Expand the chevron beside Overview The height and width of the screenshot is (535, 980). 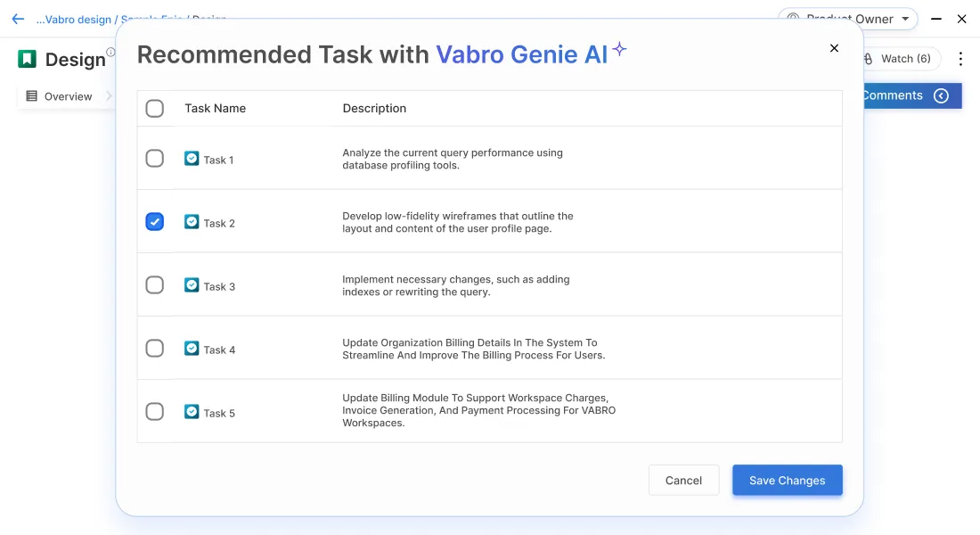tap(110, 96)
